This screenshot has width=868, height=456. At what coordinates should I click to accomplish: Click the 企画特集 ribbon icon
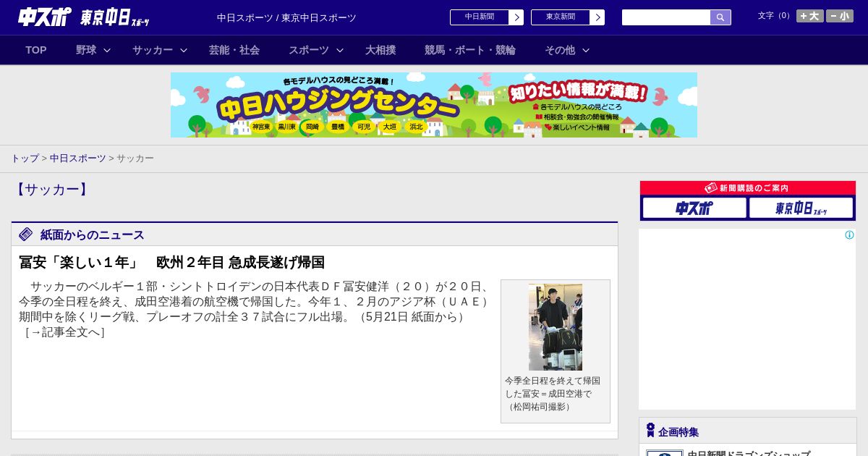650,430
